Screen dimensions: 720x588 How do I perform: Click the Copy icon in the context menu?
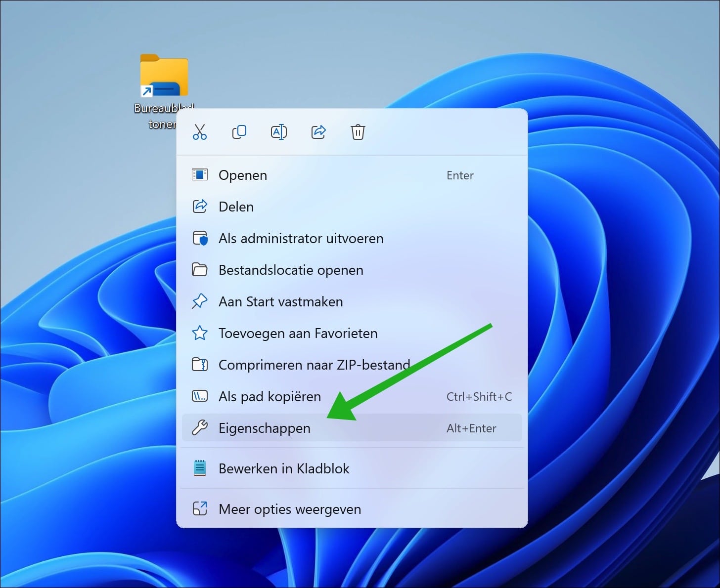239,132
